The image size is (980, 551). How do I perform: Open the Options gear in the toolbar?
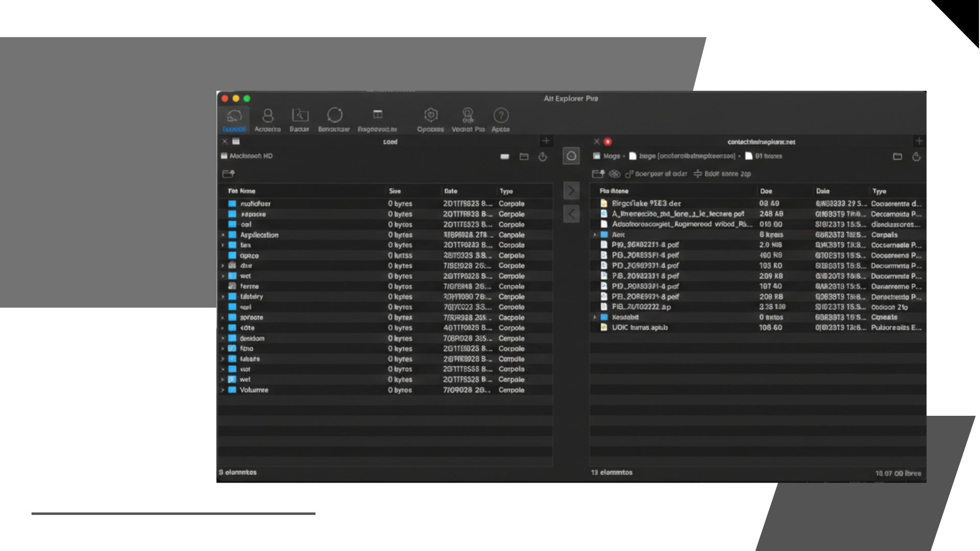tap(431, 116)
